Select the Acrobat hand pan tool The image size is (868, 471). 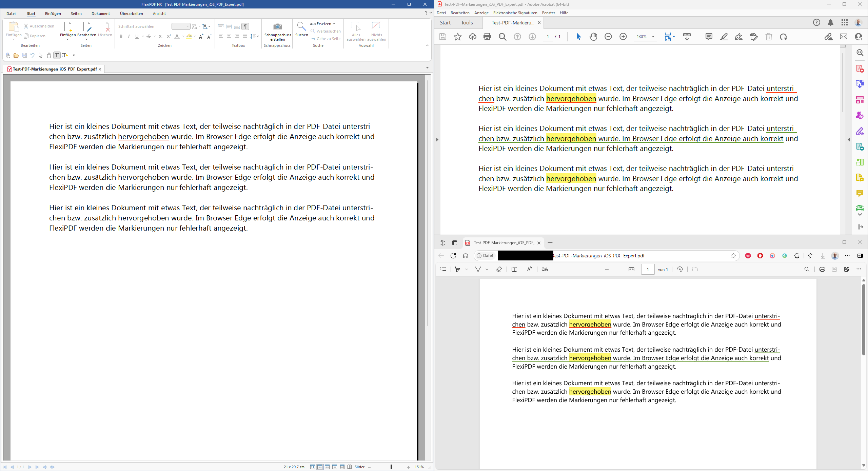(593, 37)
